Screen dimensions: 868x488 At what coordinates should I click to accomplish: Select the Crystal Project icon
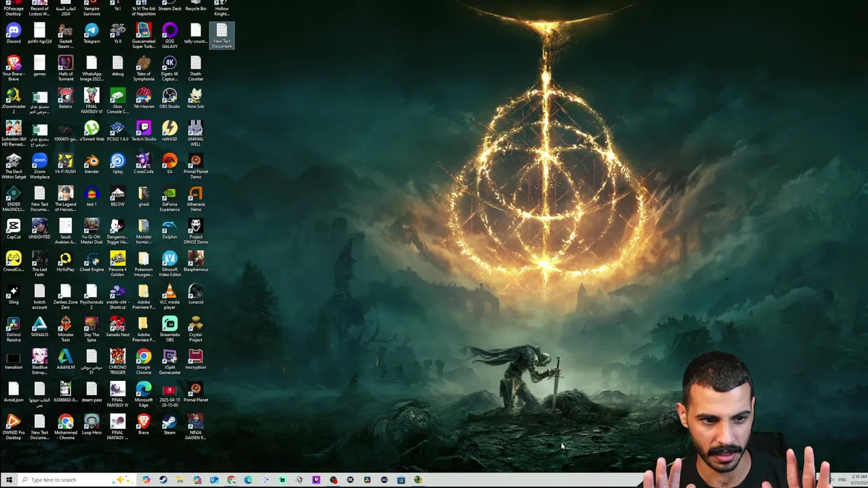(195, 329)
